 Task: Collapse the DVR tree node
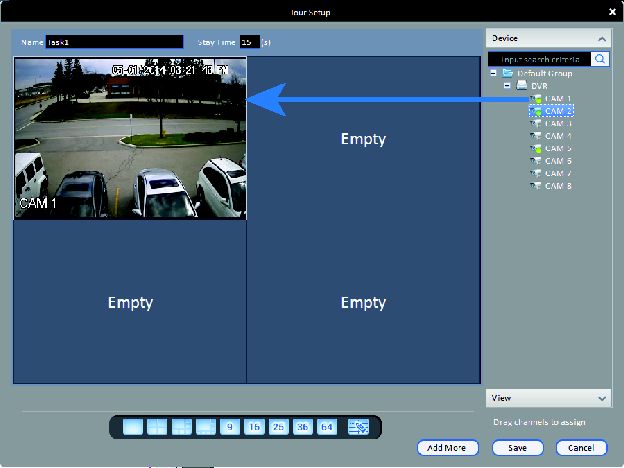[507, 85]
